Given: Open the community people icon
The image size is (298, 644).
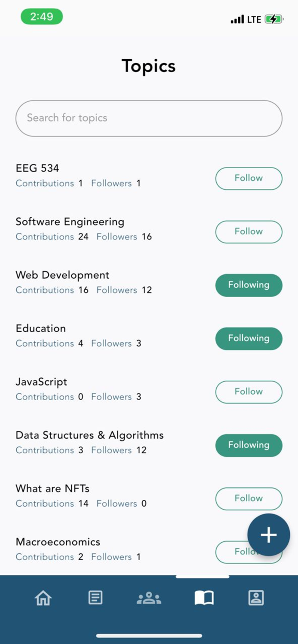Looking at the screenshot, I should [149, 597].
